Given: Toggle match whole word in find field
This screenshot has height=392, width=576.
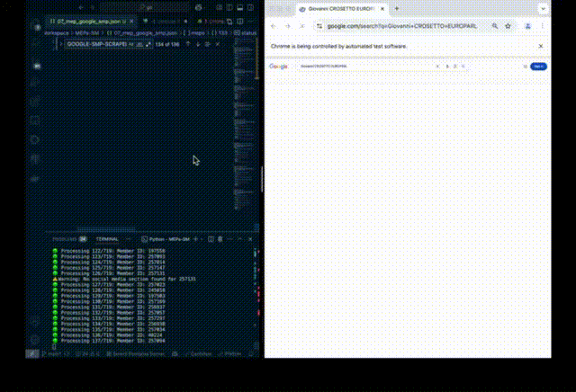Looking at the screenshot, I should click(139, 44).
